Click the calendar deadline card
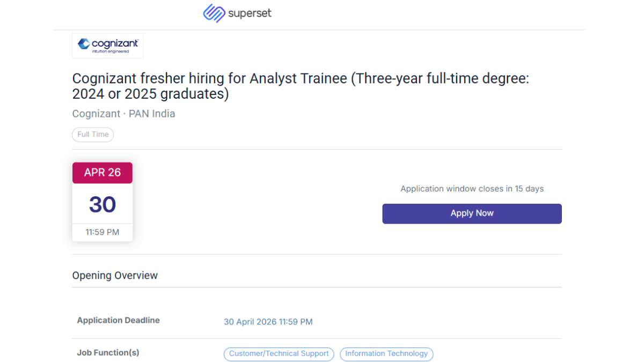Screen dimensions: 644x362 (x=102, y=202)
